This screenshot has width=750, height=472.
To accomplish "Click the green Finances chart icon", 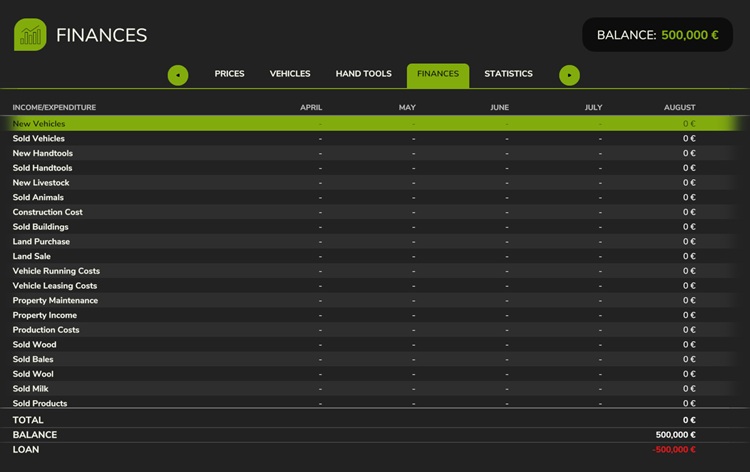I will click(30, 35).
